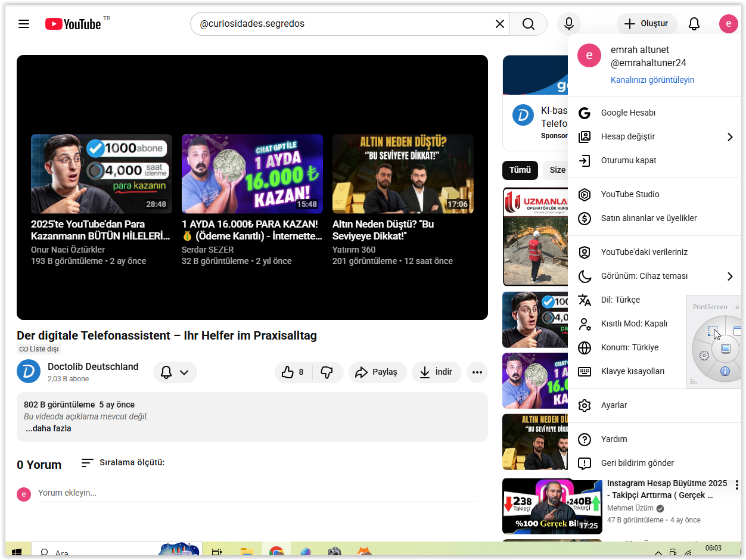Click the search magnifier button

[529, 24]
